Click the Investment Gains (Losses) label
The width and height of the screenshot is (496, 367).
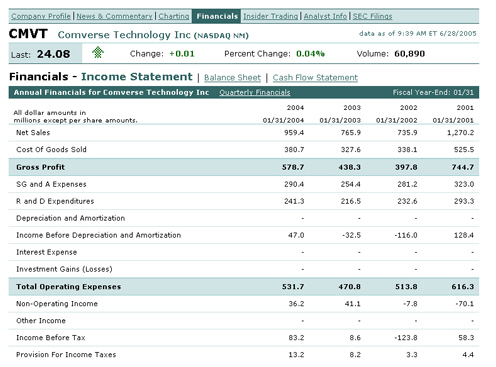point(64,269)
